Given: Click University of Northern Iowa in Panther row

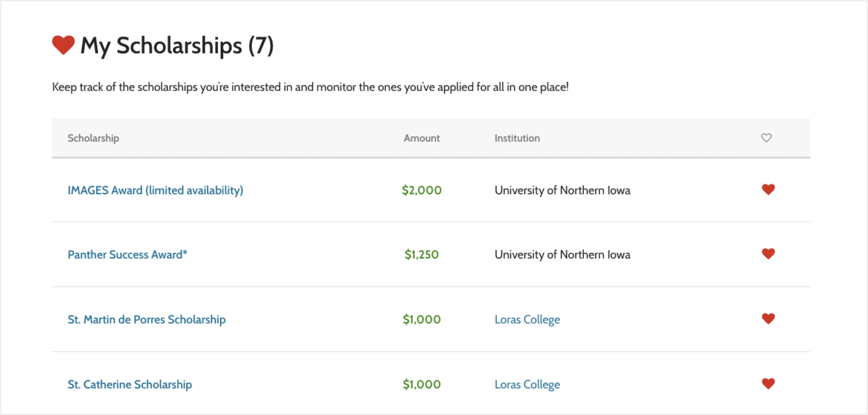Looking at the screenshot, I should 562,255.
